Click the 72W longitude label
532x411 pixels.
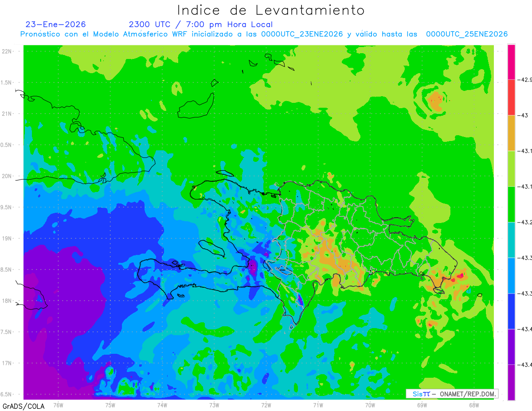(266, 405)
